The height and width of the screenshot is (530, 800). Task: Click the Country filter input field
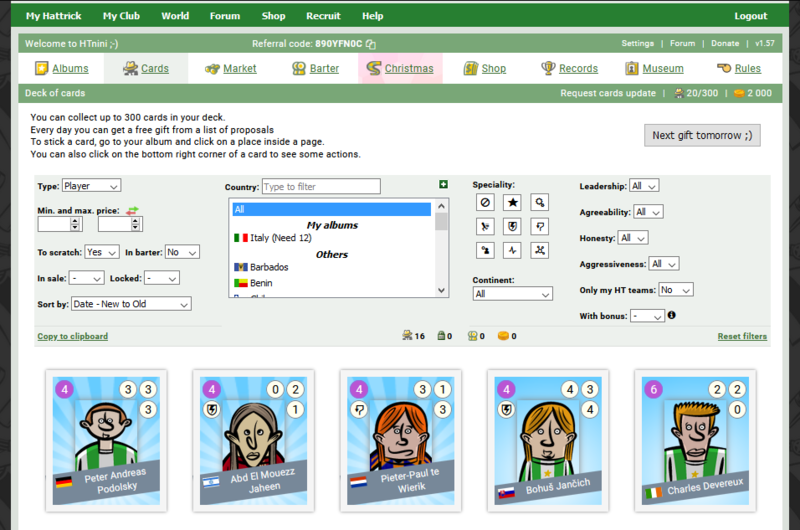pyautogui.click(x=321, y=186)
